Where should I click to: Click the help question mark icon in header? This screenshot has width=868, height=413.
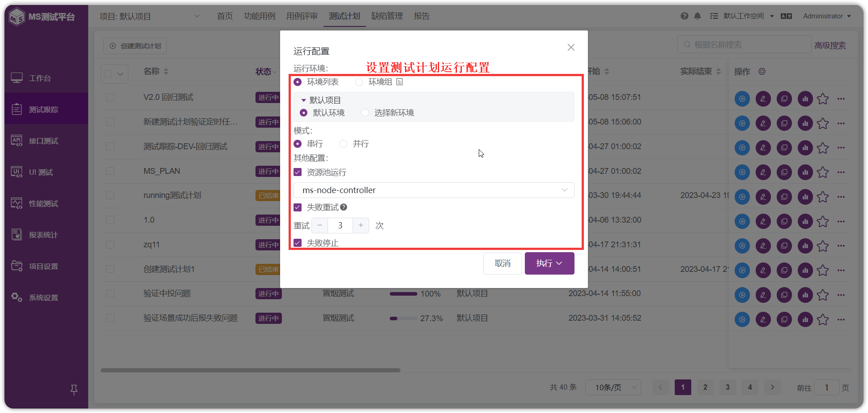[684, 16]
